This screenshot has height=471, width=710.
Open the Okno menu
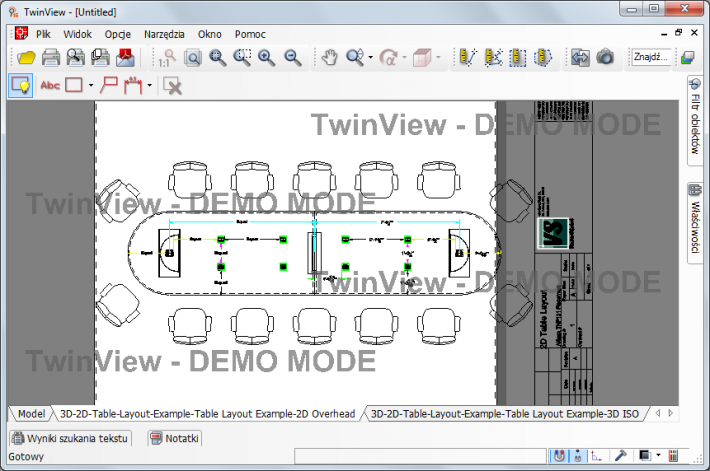pyautogui.click(x=210, y=34)
